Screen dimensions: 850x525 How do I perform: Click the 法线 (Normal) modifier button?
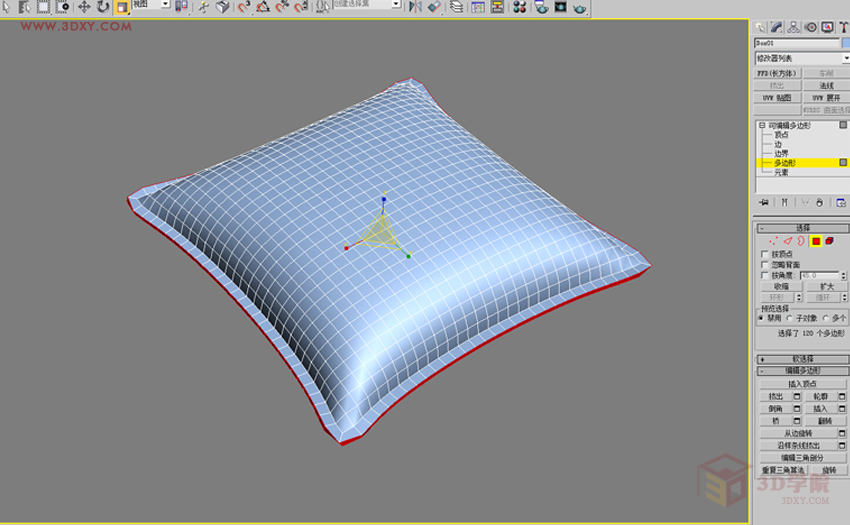pos(826,86)
